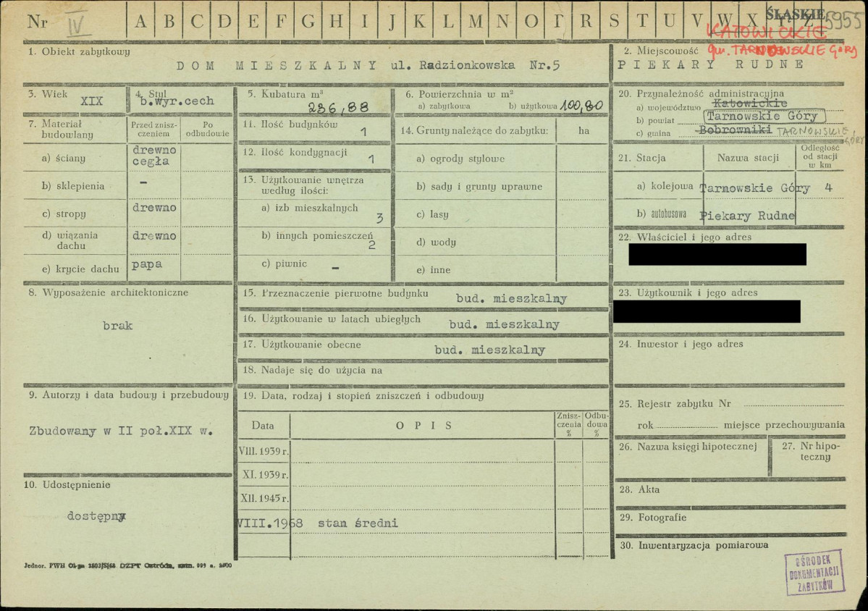Click the "Nazwa stacji" column header
Image resolution: width=868 pixels, height=611 pixels.
pos(748,158)
